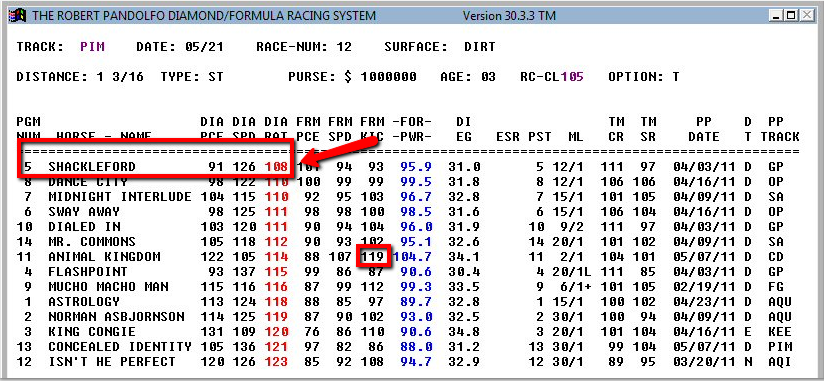Select horse name KING CONGIE

click(x=92, y=332)
